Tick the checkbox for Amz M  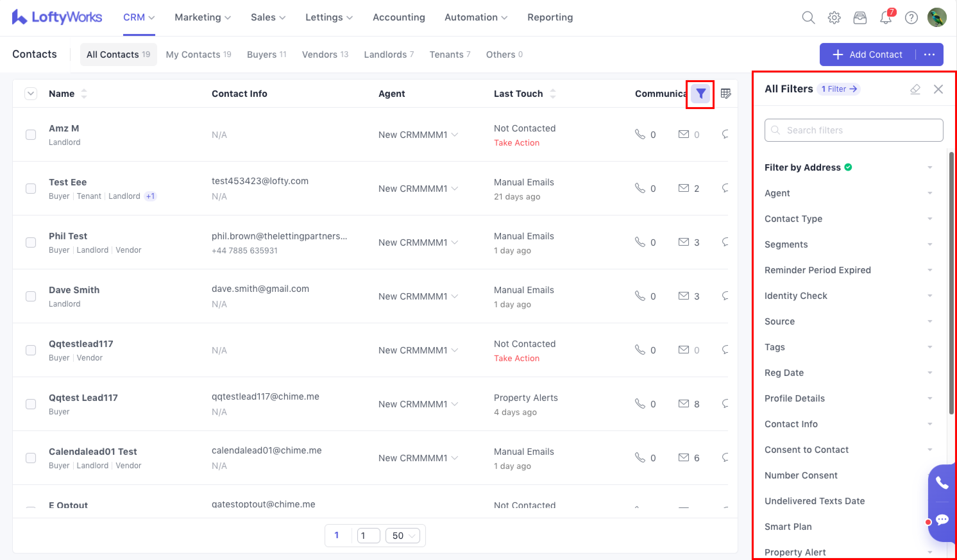click(31, 135)
